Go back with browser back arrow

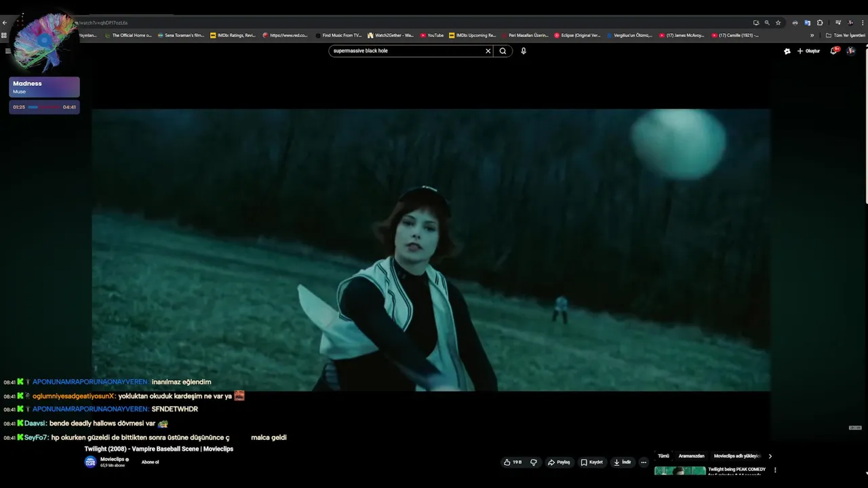click(x=5, y=22)
